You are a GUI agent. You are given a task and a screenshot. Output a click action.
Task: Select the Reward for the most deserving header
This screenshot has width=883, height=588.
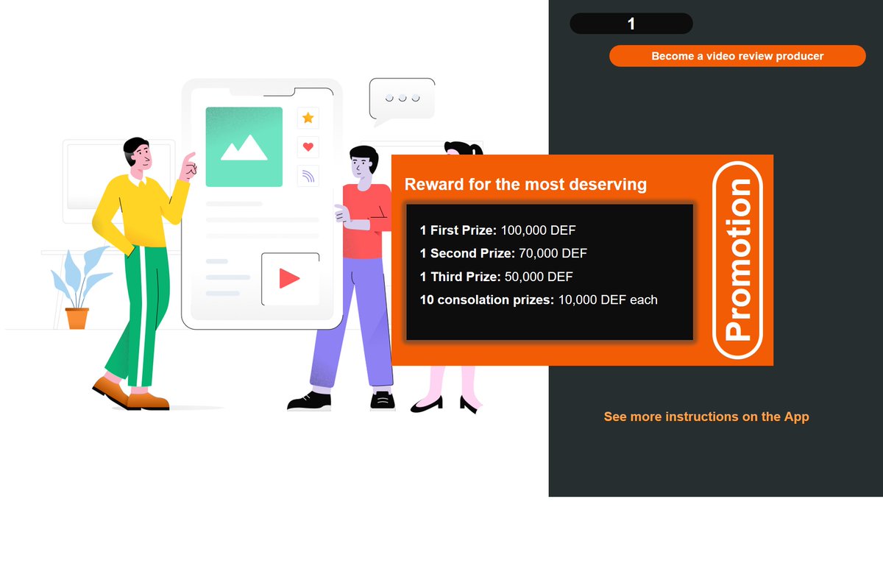pos(524,184)
